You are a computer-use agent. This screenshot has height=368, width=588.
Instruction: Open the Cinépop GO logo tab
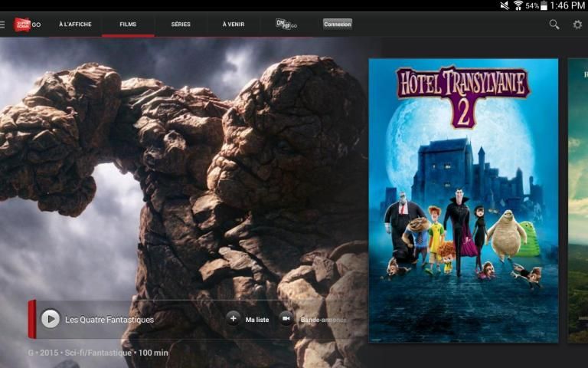(286, 24)
